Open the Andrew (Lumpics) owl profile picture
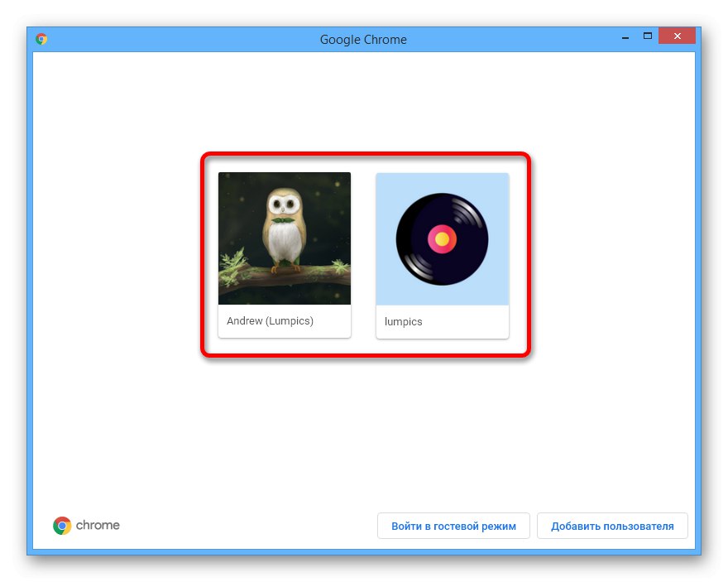This screenshot has width=728, height=582. (x=284, y=238)
